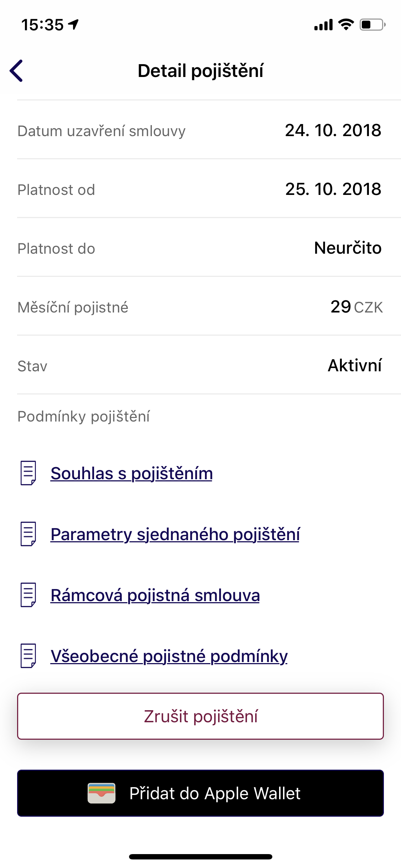The width and height of the screenshot is (401, 868).
Task: Open the Souhlas s pojištěním link
Action: click(132, 474)
